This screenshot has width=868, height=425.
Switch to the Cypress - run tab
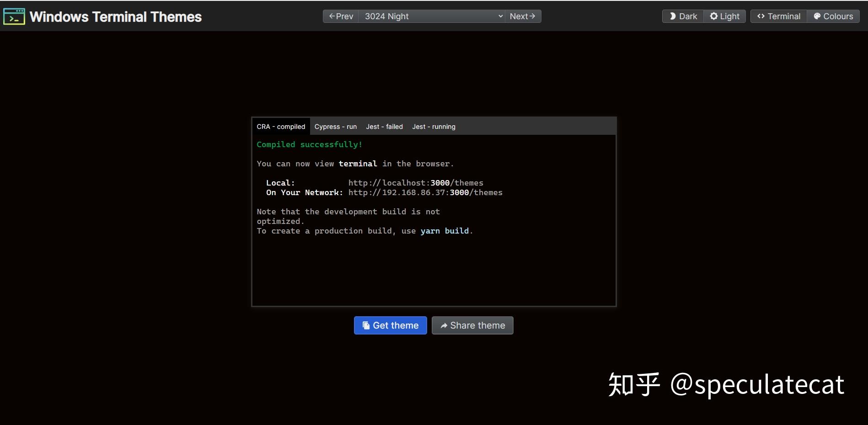336,127
